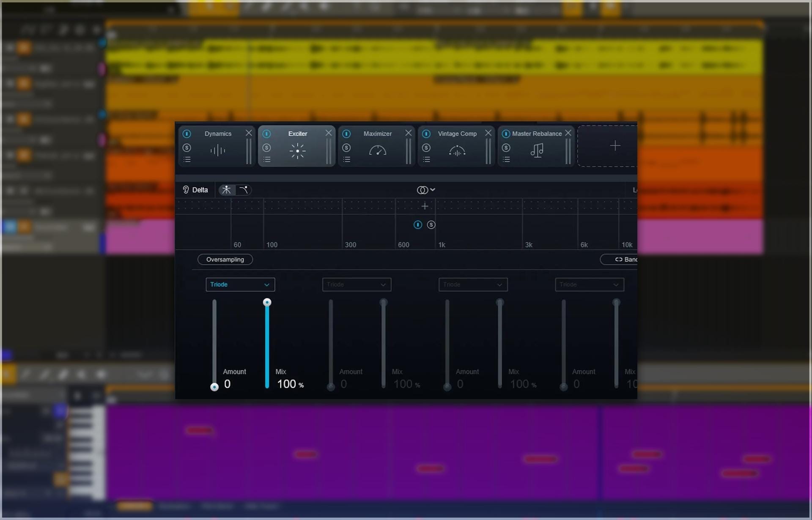The height and width of the screenshot is (520, 812).
Task: Click the Dynamics module gain meter slider
Action: pos(249,151)
